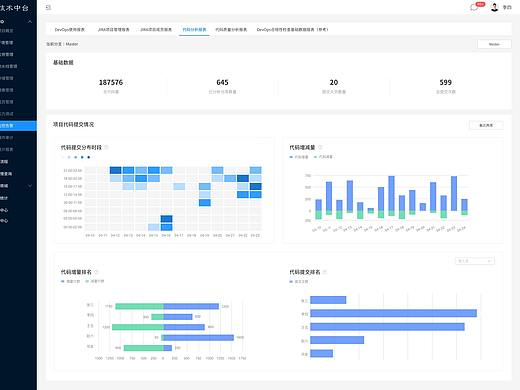The height and width of the screenshot is (390, 520).
Task: Click the 基础数据 section heading
Action: click(63, 62)
